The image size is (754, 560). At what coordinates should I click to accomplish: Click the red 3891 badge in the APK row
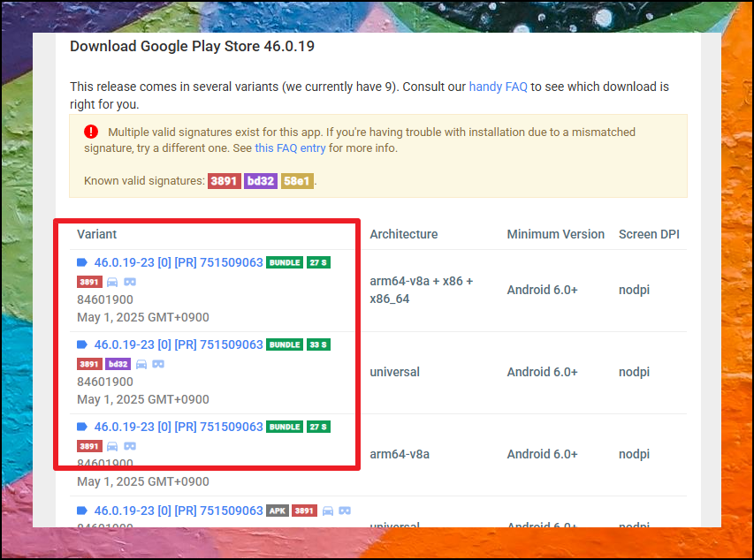coord(304,511)
